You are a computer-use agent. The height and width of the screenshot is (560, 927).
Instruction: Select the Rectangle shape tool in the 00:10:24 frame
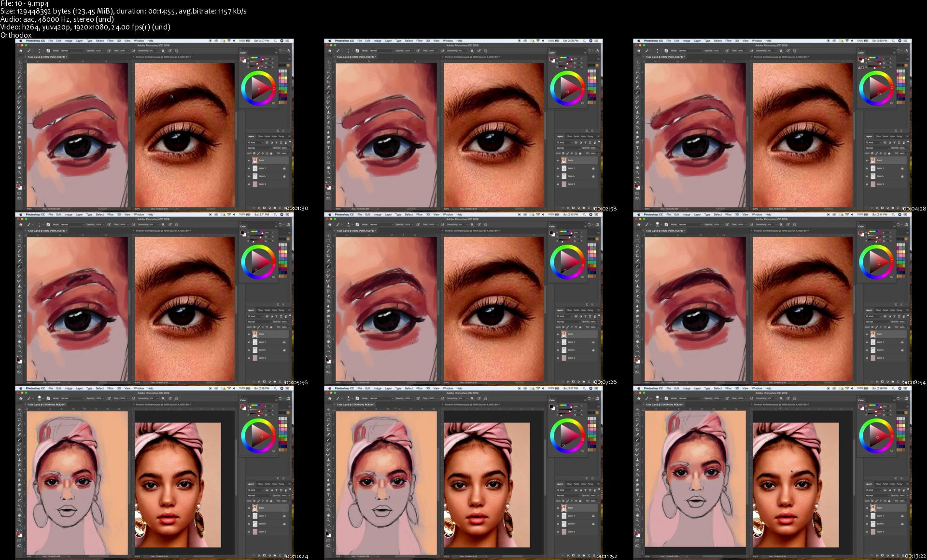tap(19, 510)
